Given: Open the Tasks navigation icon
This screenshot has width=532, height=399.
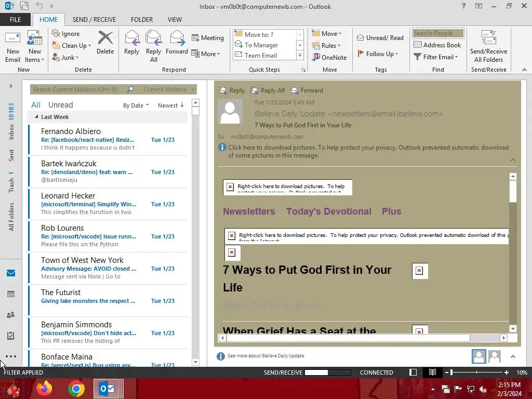Looking at the screenshot, I should pyautogui.click(x=11, y=336).
